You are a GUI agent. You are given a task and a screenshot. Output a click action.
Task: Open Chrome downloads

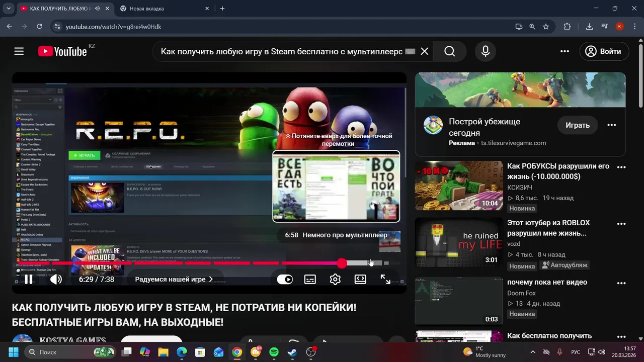[589, 27]
